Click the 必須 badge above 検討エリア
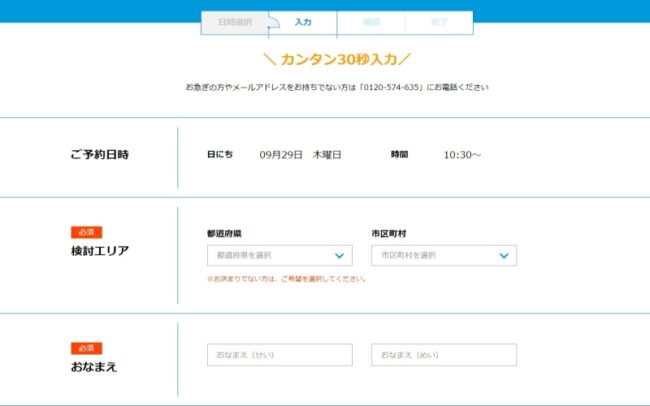650x406 pixels. coord(87,232)
